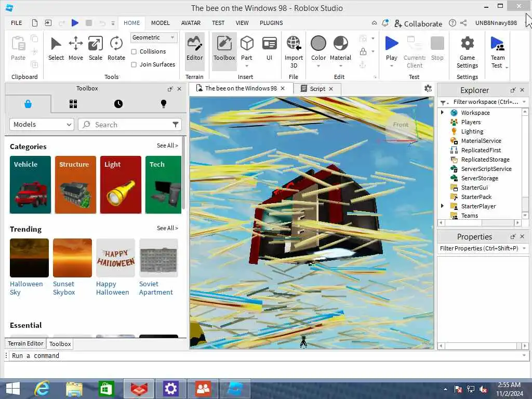
Task: Click the search filter funnel icon in Toolbox
Action: [x=176, y=125]
